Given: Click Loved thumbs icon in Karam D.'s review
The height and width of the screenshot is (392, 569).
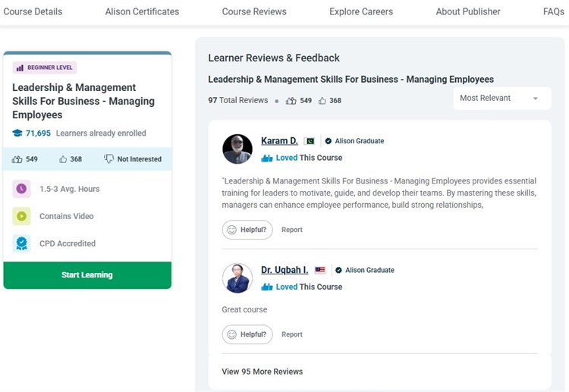Looking at the screenshot, I should pos(267,158).
